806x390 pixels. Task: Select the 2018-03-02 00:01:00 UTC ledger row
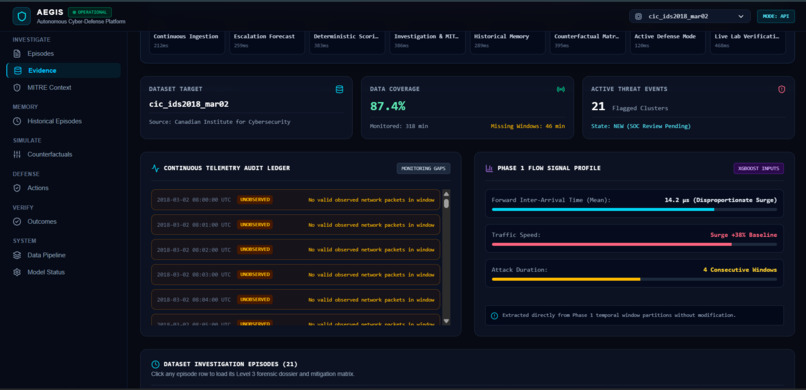pyautogui.click(x=296, y=225)
